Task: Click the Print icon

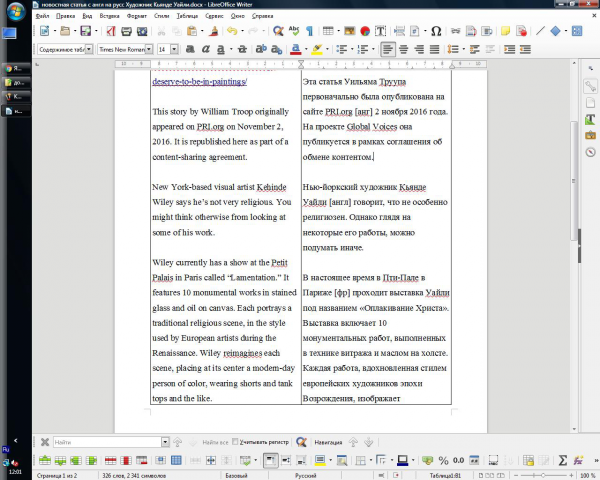Action: click(126, 31)
